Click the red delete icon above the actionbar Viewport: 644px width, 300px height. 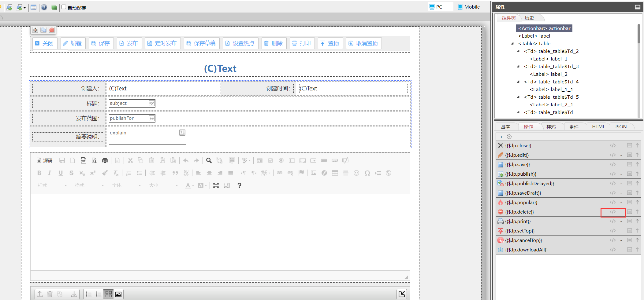[x=52, y=30]
